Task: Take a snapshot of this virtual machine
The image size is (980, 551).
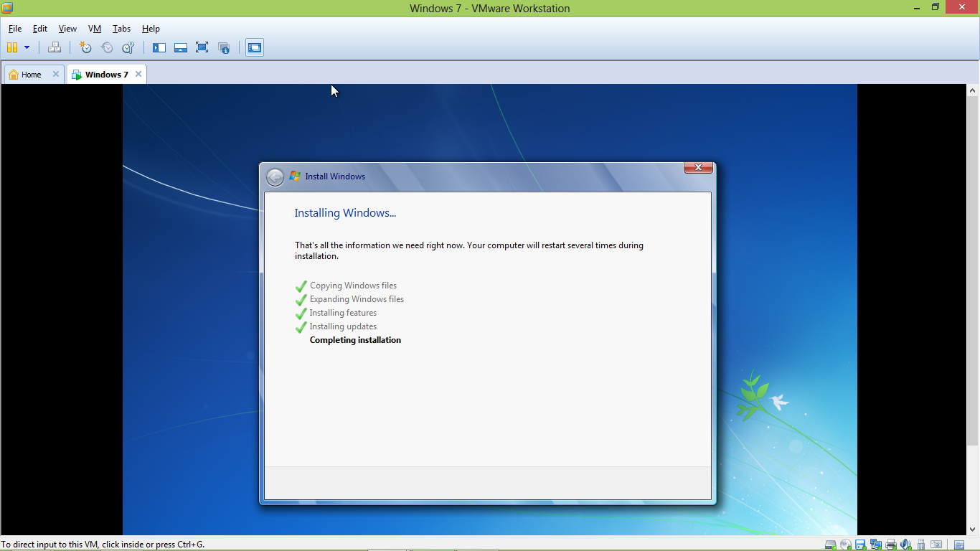Action: pos(85,47)
